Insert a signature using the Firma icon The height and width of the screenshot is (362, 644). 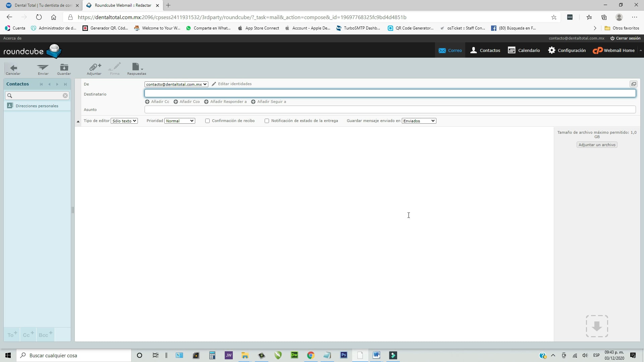coord(115,69)
